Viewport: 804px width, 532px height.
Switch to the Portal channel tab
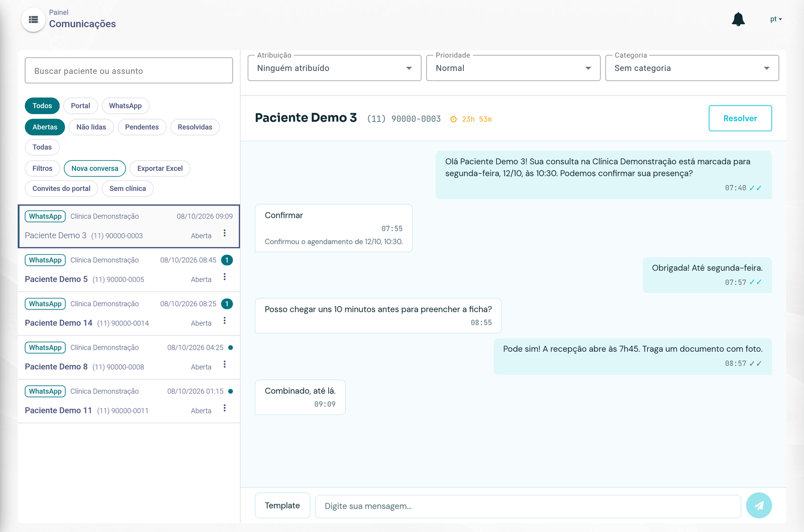click(x=80, y=106)
